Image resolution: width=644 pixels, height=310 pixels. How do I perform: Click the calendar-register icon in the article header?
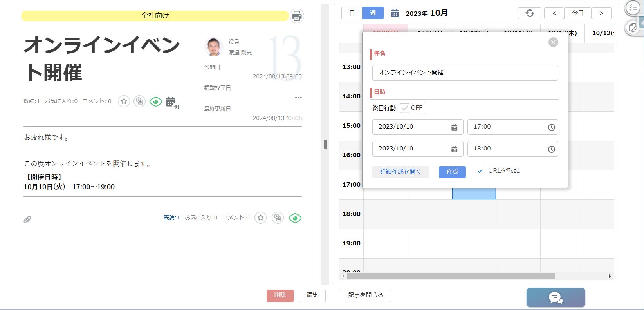[172, 102]
